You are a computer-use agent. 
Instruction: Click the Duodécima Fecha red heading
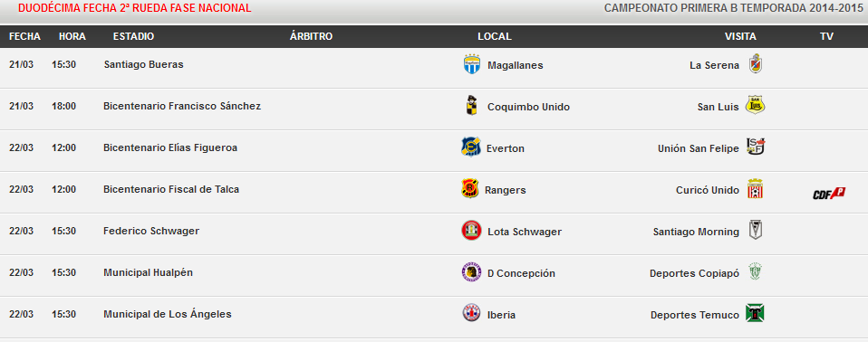point(134,8)
